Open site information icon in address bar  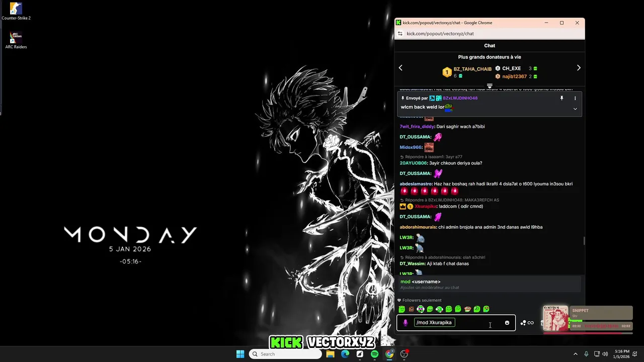(400, 34)
